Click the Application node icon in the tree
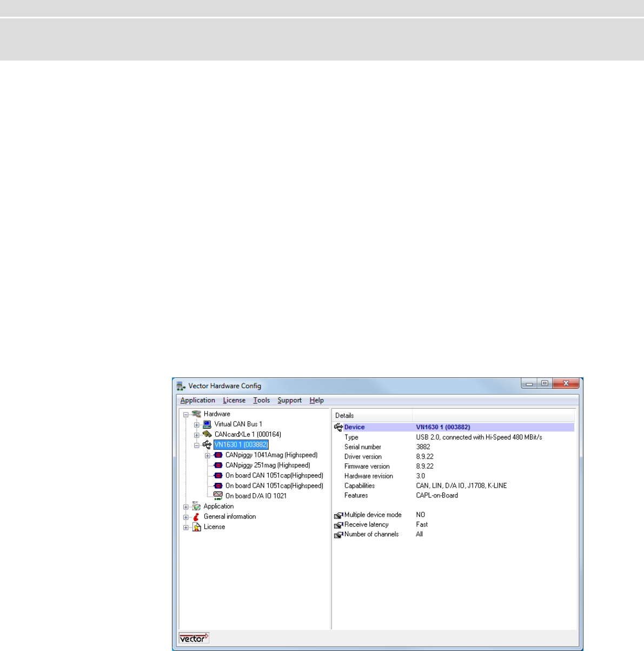 tap(196, 507)
